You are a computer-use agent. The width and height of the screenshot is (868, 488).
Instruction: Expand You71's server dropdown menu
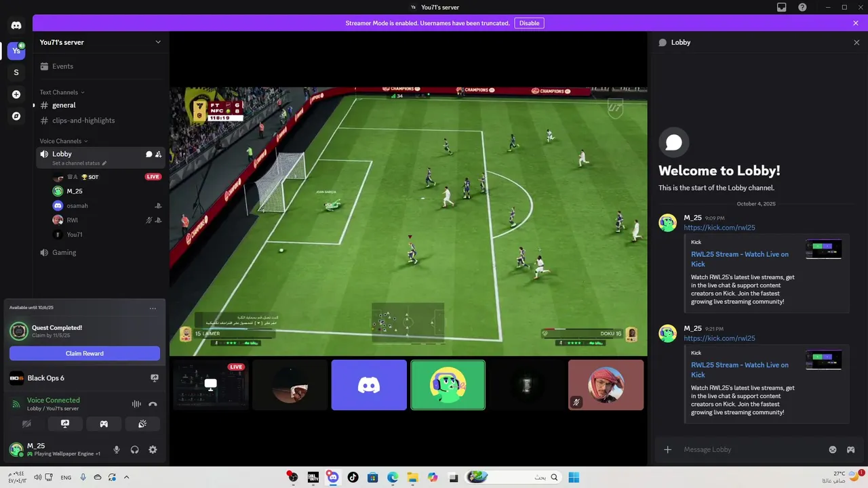click(x=158, y=42)
